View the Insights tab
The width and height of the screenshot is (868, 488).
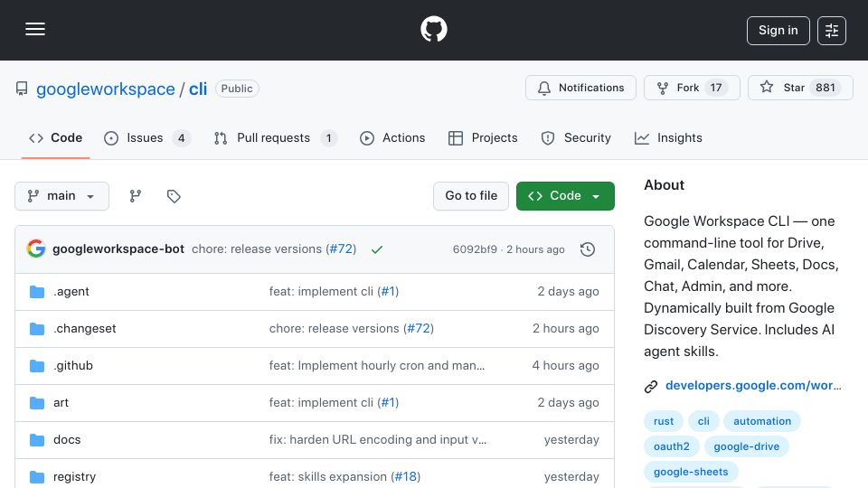click(x=668, y=137)
